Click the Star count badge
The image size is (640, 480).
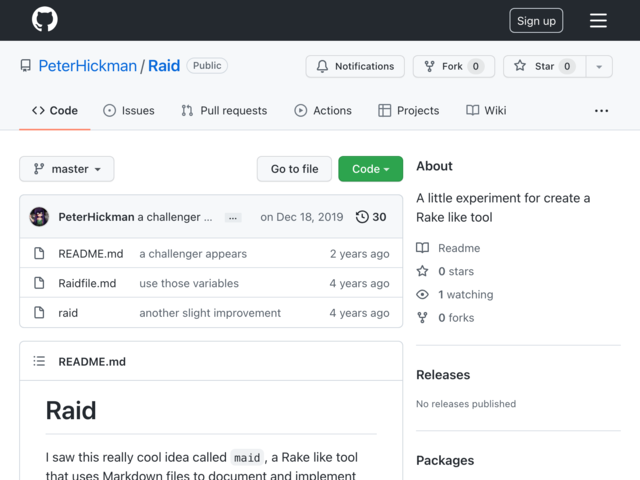pos(567,66)
